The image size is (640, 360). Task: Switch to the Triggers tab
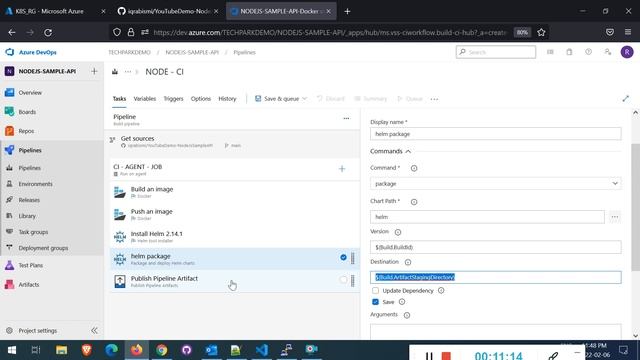(173, 99)
